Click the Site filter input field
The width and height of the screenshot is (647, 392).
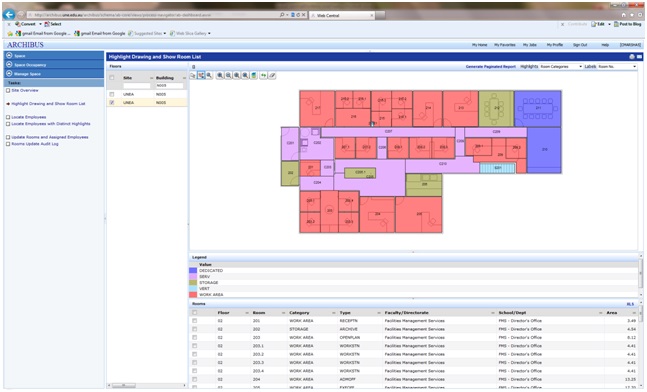pos(137,86)
